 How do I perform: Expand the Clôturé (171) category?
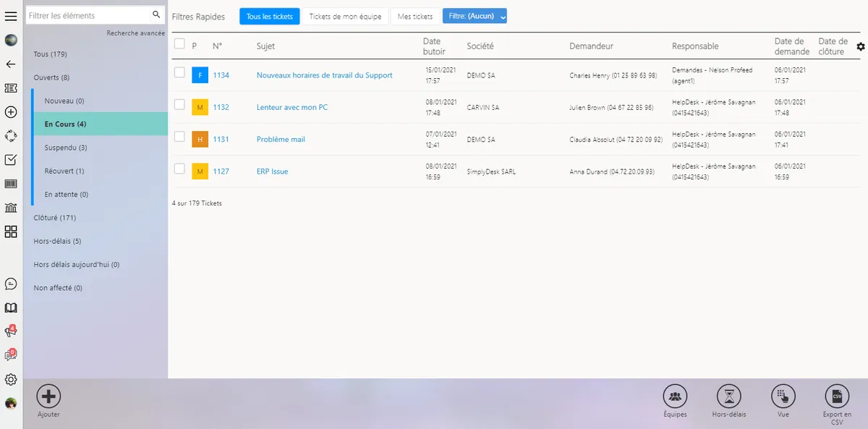click(55, 218)
